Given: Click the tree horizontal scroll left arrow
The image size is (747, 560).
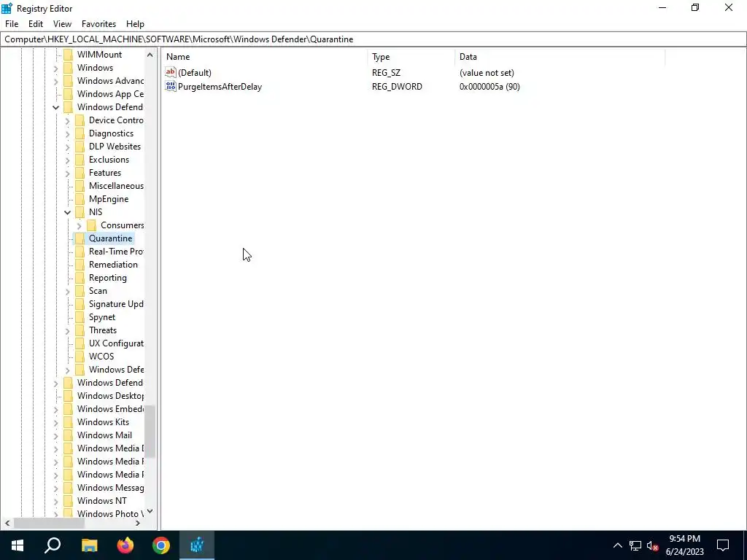Looking at the screenshot, I should pyautogui.click(x=7, y=523).
